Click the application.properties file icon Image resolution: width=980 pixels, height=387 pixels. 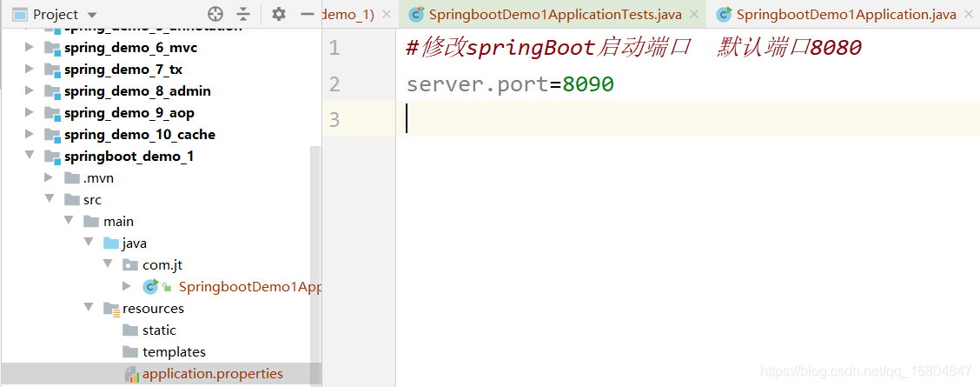click(x=131, y=375)
